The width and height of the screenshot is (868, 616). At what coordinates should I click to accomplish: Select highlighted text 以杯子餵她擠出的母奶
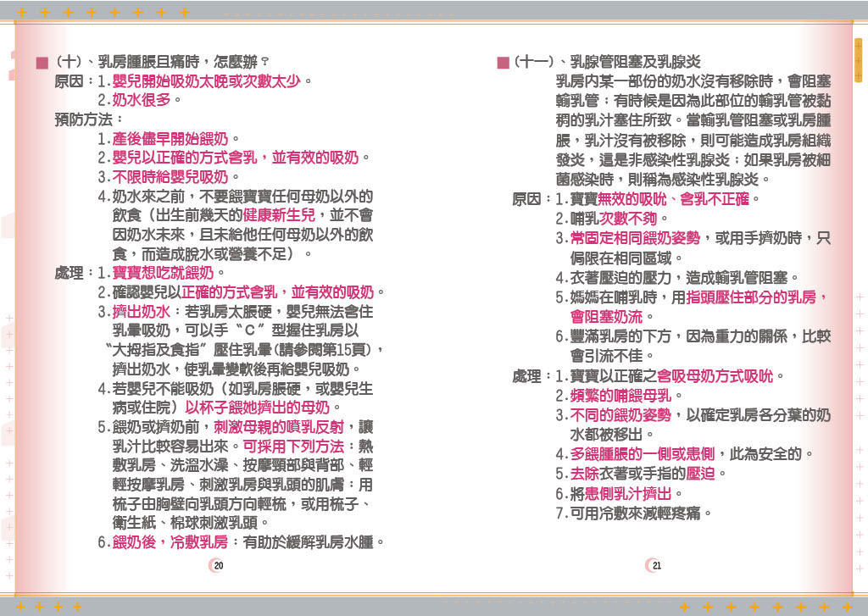(x=256, y=407)
